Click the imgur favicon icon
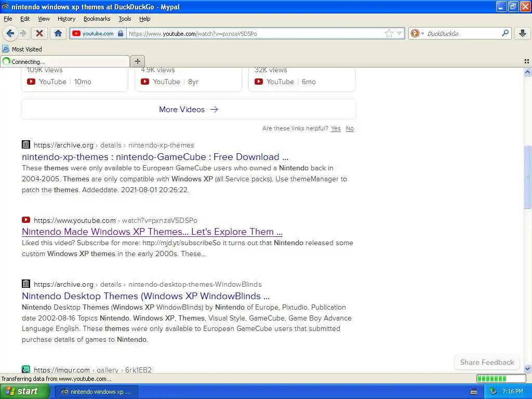 [x=26, y=369]
